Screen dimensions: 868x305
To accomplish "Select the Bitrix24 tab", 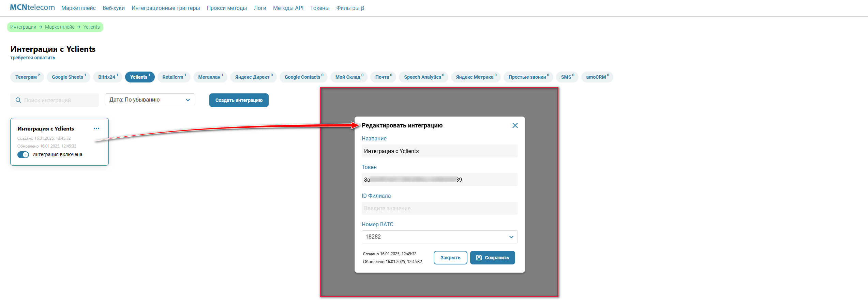I will tap(108, 77).
